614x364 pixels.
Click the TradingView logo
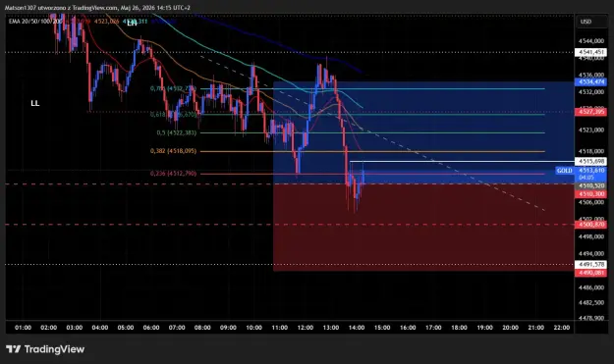45,348
